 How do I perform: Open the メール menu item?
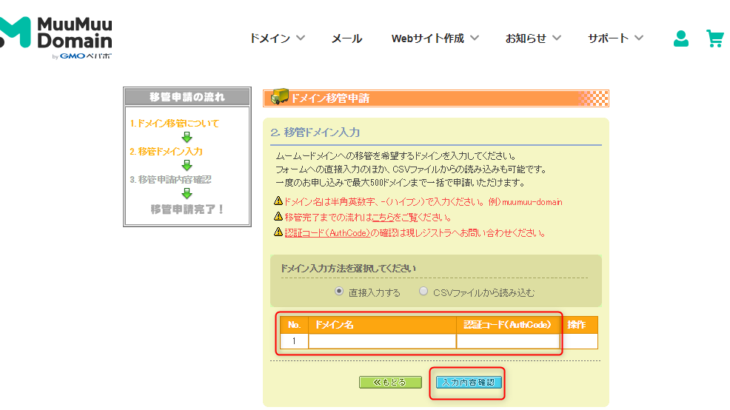tap(346, 38)
